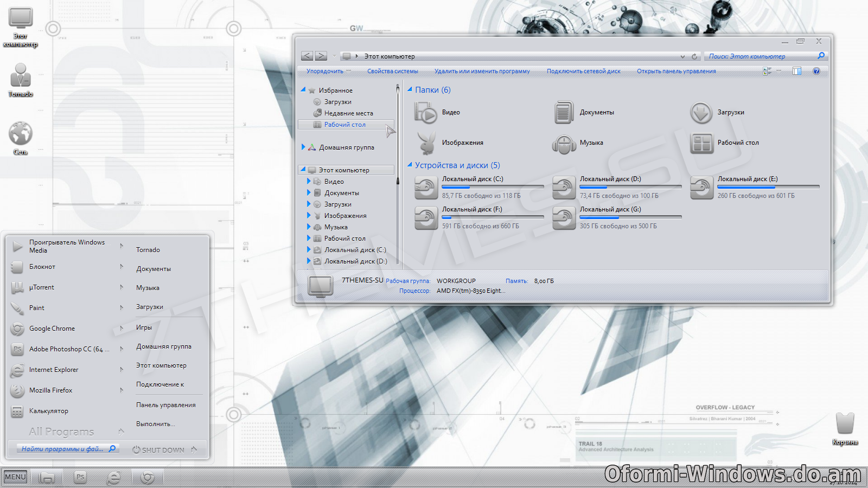Open the Корзина recycle bin

point(845,428)
